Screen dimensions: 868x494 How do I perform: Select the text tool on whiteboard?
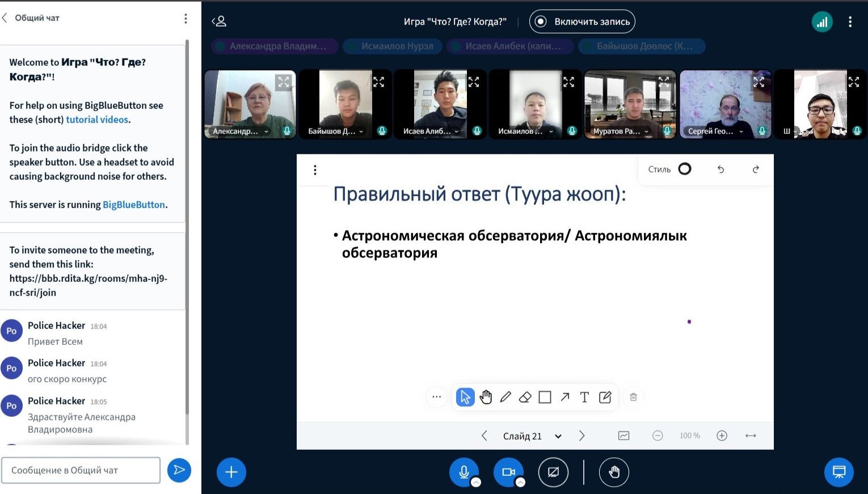click(584, 397)
